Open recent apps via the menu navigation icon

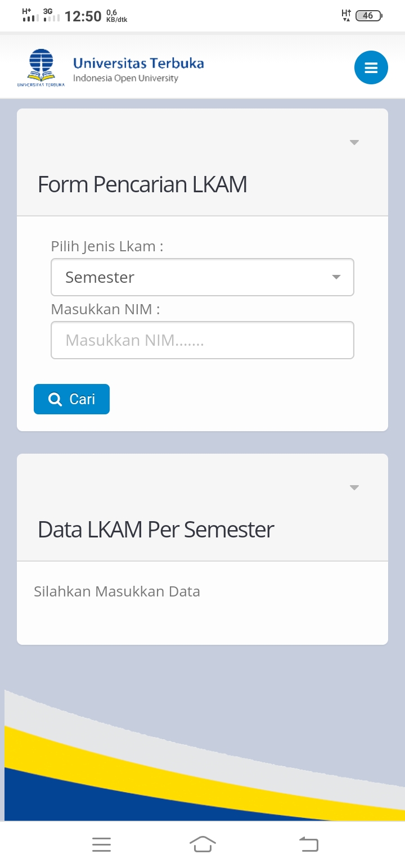pos(101,844)
